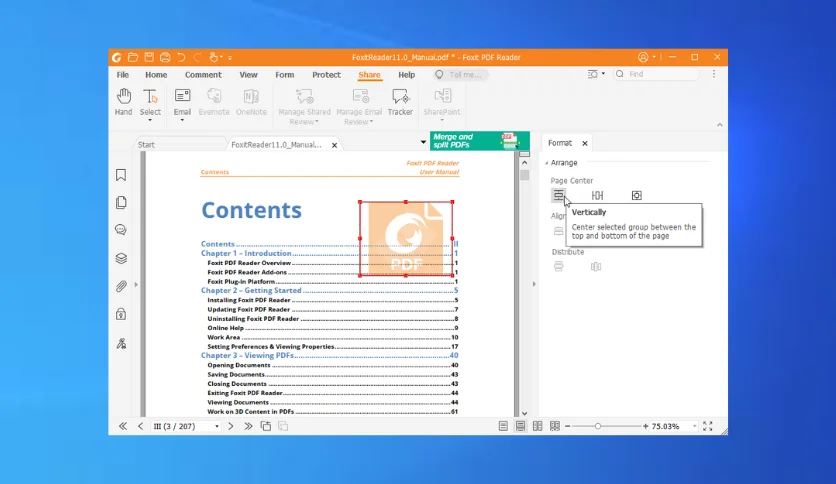Click the Foxit logo icon in title bar

point(116,57)
